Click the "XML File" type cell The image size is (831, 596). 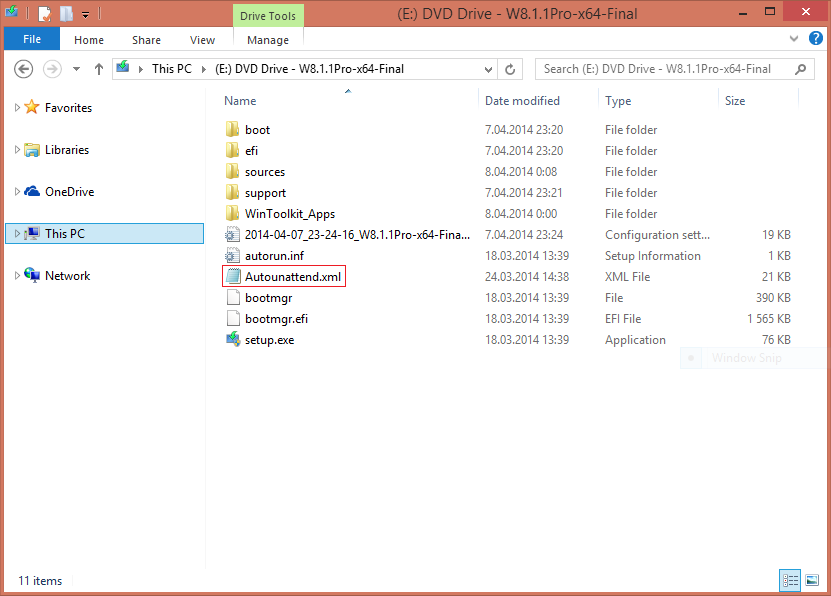pyautogui.click(x=627, y=277)
